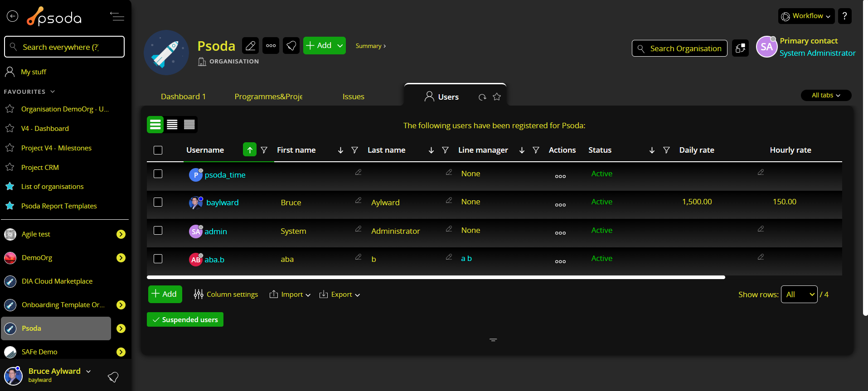Sort by Status using its arrow icon

coord(652,150)
